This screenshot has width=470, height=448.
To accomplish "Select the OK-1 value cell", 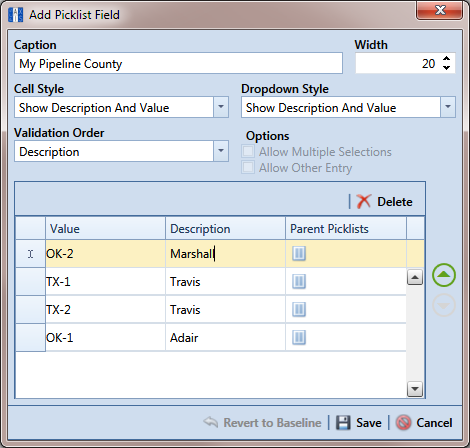I will pos(105,338).
